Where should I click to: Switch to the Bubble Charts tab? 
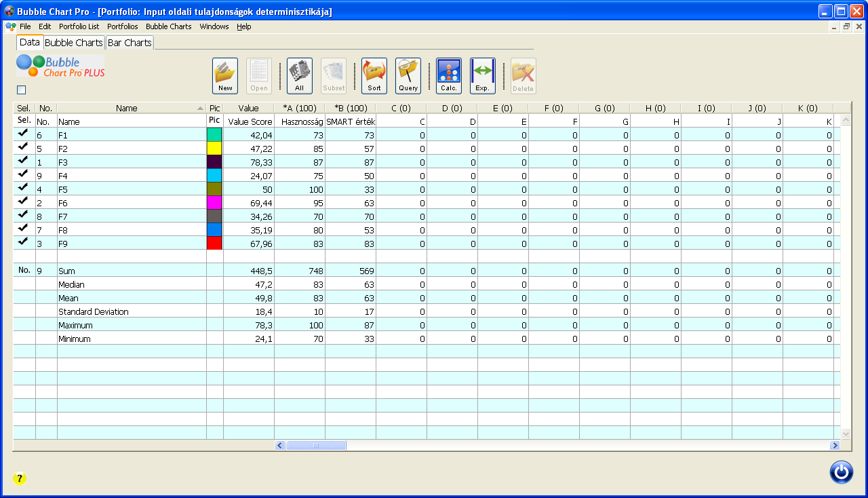74,43
